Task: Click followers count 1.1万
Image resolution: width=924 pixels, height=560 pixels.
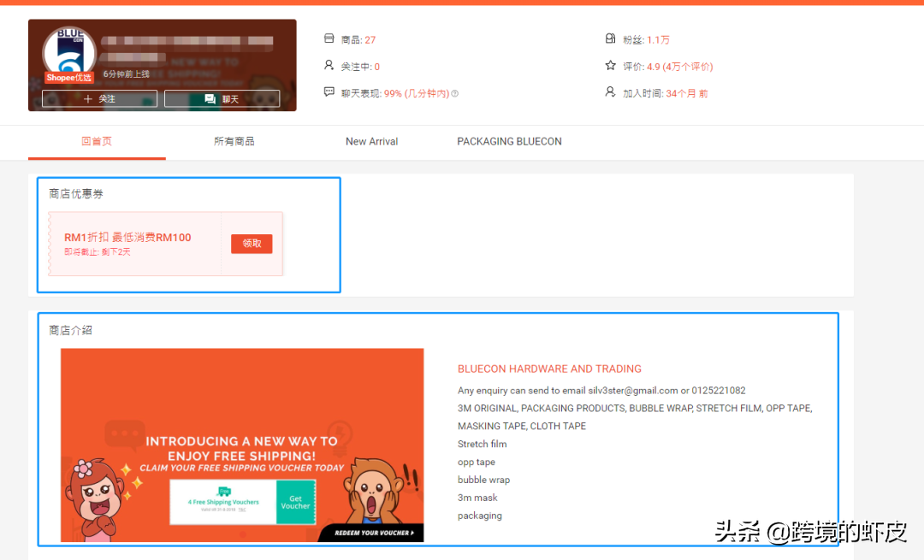Action: (x=658, y=40)
